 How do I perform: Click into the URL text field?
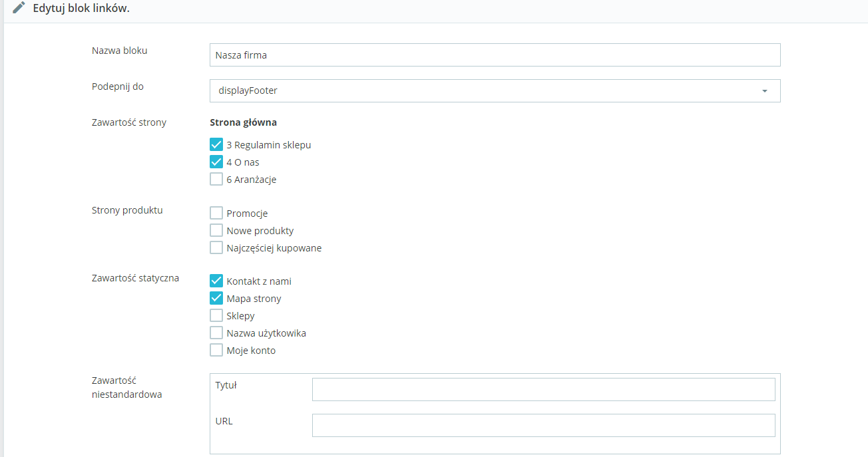[543, 425]
